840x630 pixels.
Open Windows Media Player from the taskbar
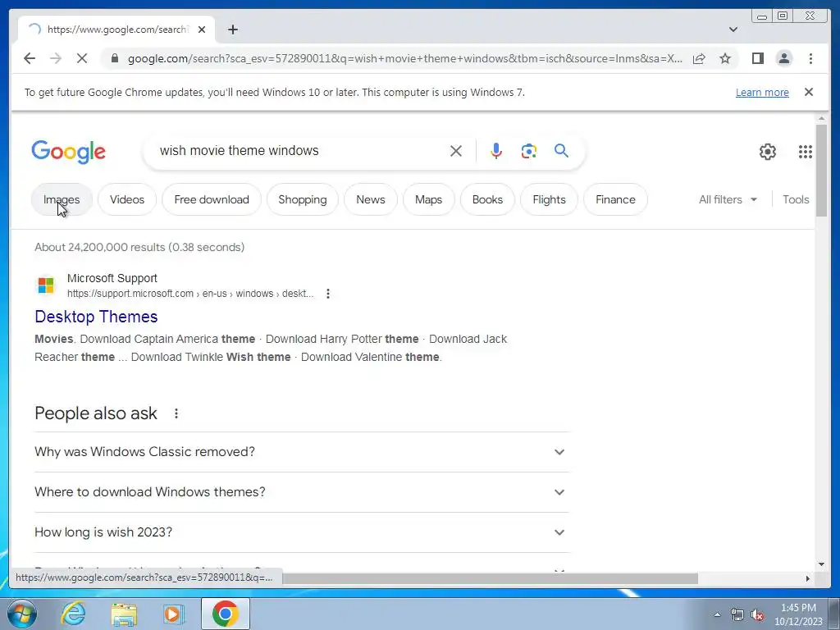174,614
